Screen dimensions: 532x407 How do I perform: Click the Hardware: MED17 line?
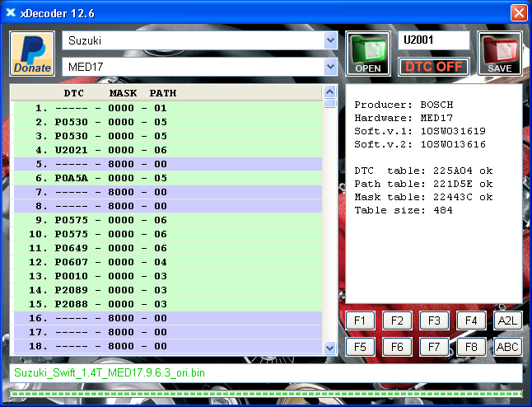[x=404, y=118]
